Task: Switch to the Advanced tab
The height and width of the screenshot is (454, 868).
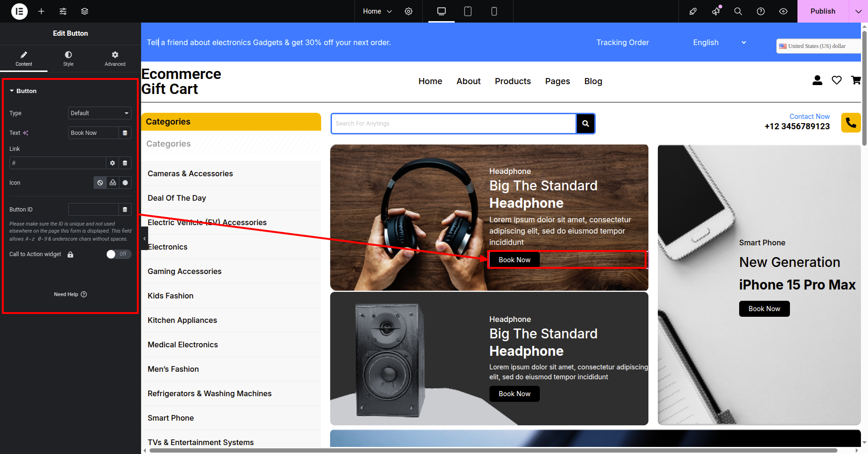Action: point(115,59)
